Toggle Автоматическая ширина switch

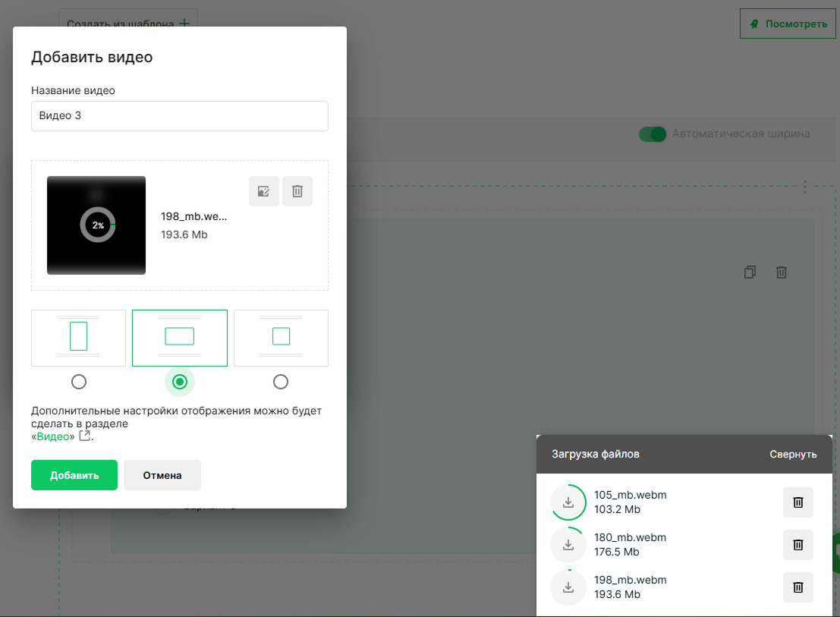(x=652, y=134)
